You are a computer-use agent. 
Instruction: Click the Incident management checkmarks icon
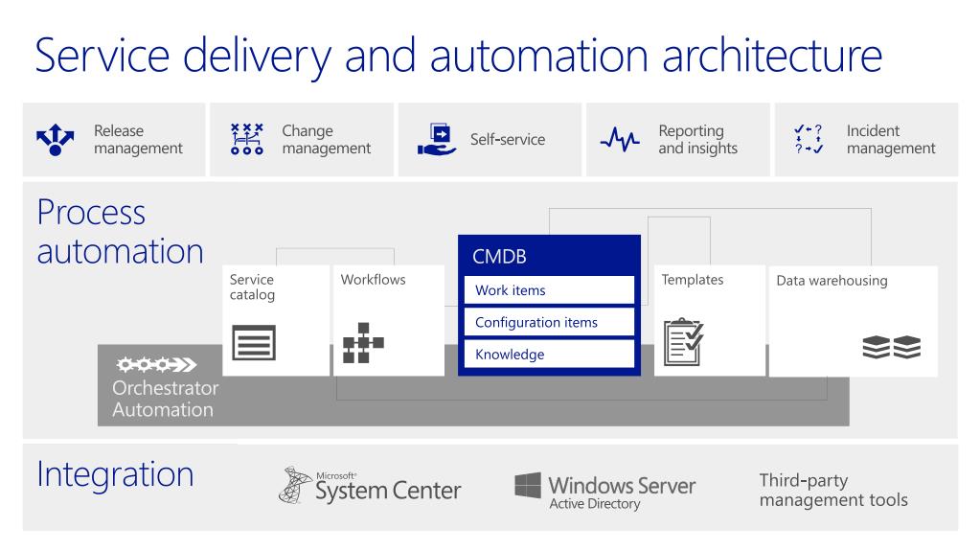809,139
